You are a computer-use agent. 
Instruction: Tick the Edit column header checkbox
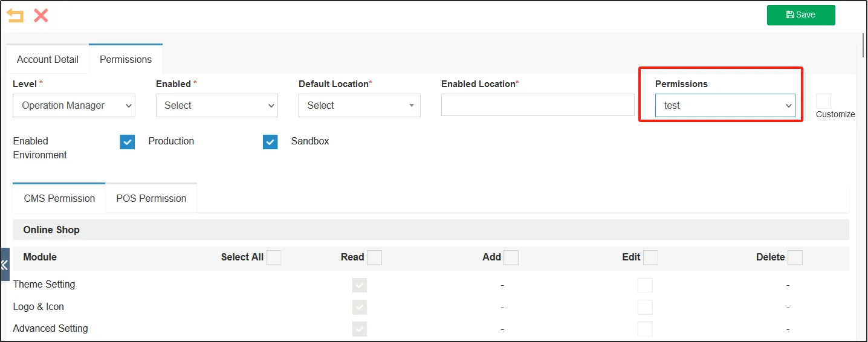[650, 257]
